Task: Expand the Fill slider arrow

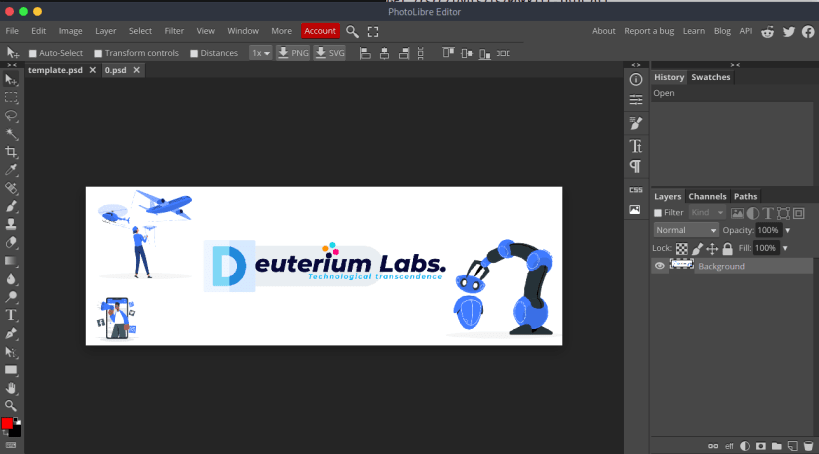Action: coord(785,248)
